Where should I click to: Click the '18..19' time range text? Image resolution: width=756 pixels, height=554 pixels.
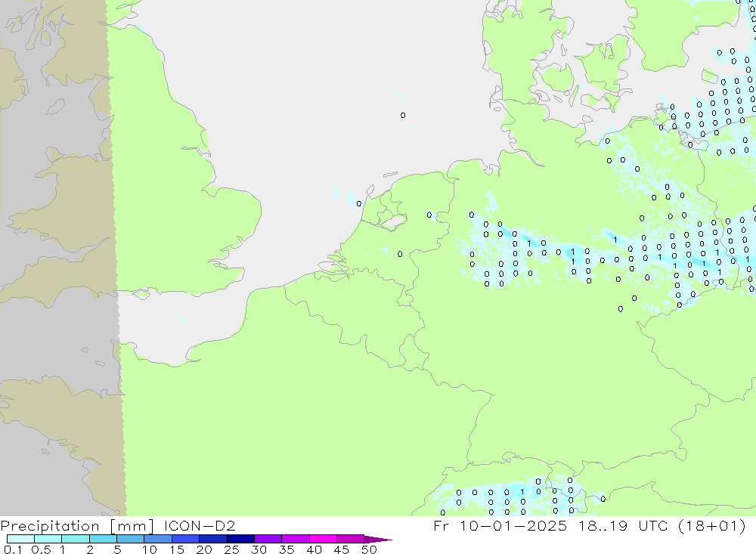point(603,525)
